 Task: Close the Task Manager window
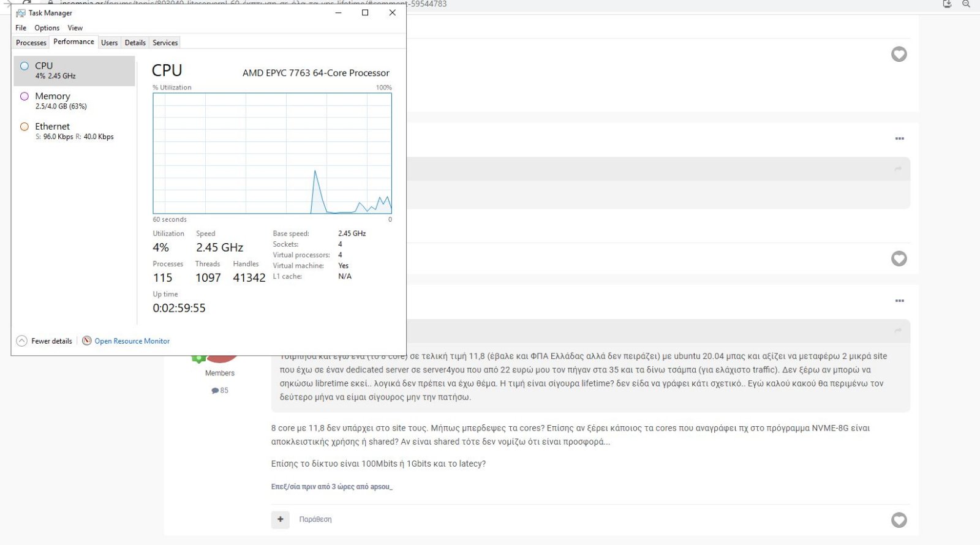[x=393, y=12]
